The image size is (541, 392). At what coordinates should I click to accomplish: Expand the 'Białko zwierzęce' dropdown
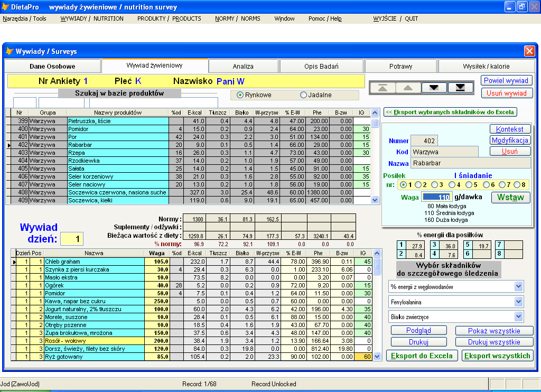[518, 317]
